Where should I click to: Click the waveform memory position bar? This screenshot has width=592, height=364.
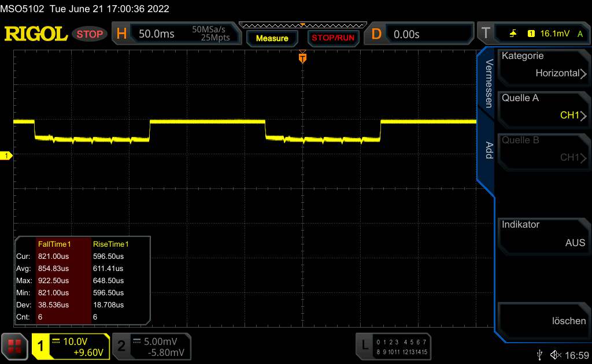coord(302,25)
